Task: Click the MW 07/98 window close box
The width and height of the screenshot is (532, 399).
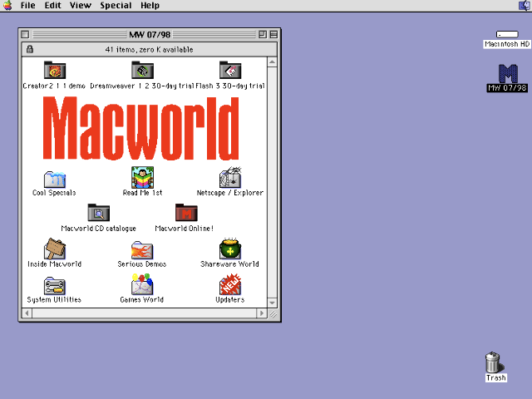Action: click(x=25, y=35)
